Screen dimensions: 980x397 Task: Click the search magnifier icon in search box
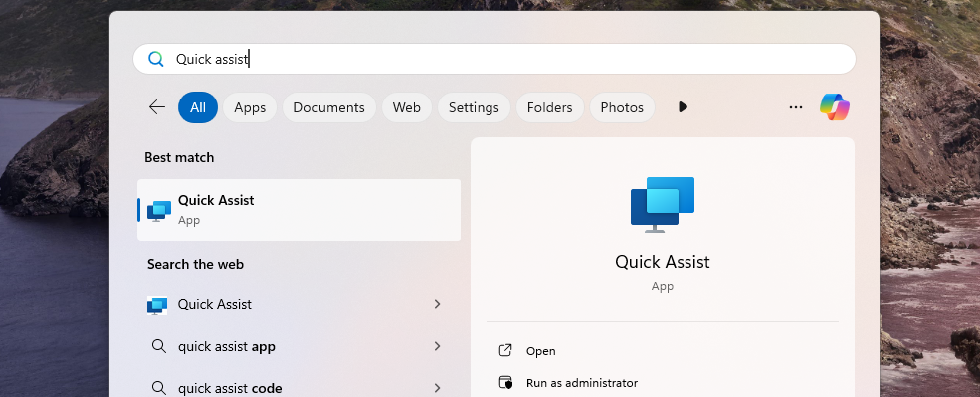155,59
